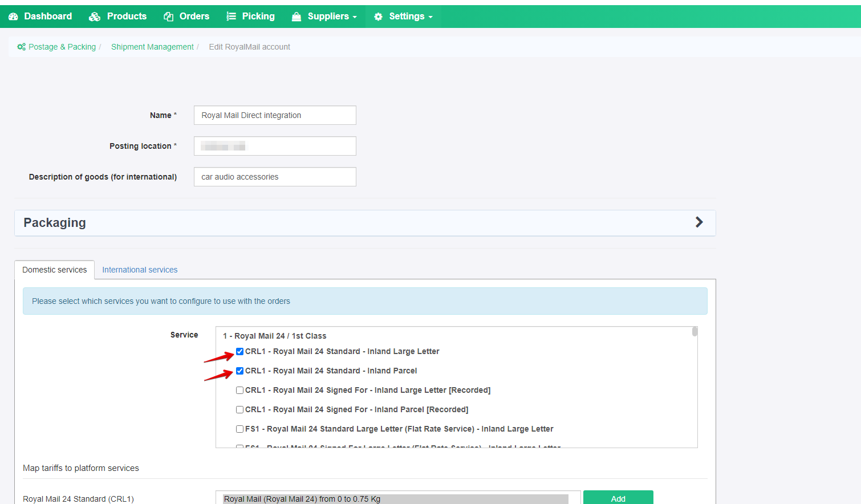Screen dimensions: 861x504
Task: Switch to the Domestic services tab
Action: (x=55, y=270)
